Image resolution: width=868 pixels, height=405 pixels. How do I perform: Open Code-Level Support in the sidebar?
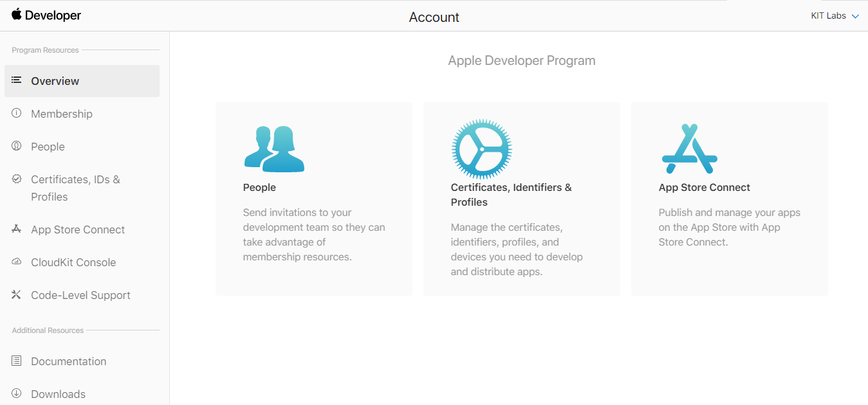click(x=82, y=295)
